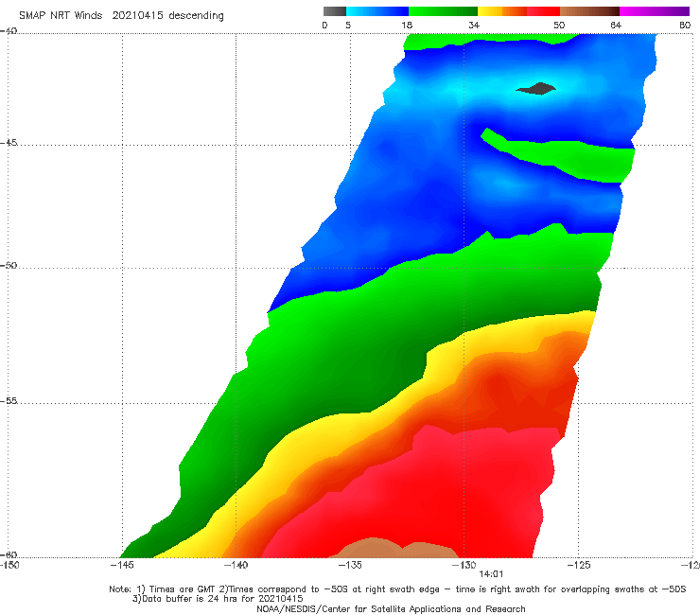Click the NOAA/NESDIS Center credit line
Screen dimensions: 700x615
[391, 609]
